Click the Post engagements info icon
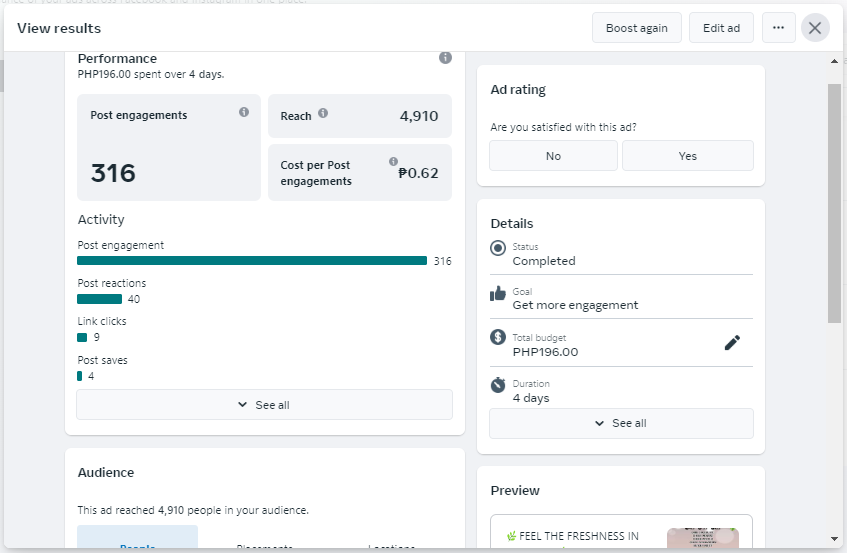The width and height of the screenshot is (847, 553). click(244, 112)
